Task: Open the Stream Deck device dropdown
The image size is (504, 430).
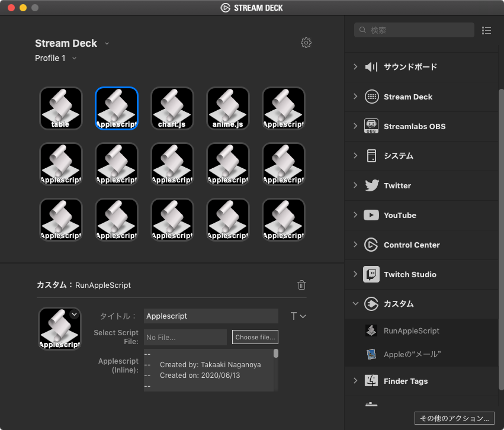Action: point(107,43)
